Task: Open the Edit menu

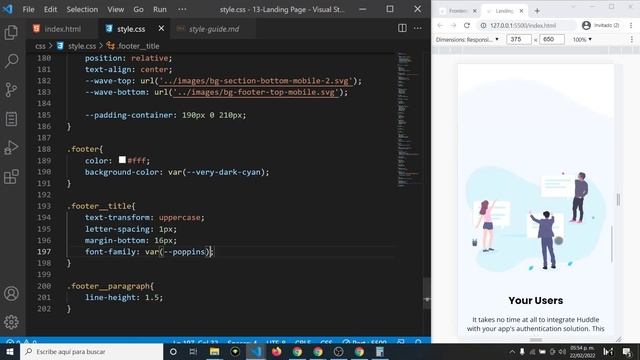Action: tap(50, 9)
